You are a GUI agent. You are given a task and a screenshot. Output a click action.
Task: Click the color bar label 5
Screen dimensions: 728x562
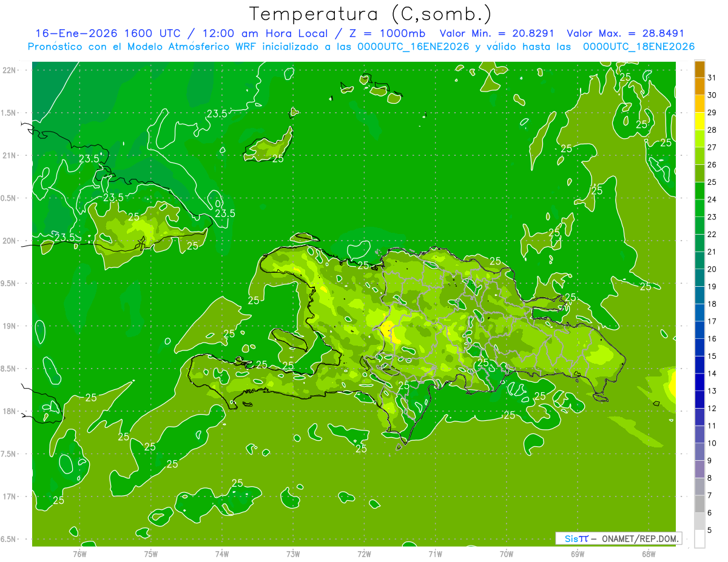click(710, 530)
